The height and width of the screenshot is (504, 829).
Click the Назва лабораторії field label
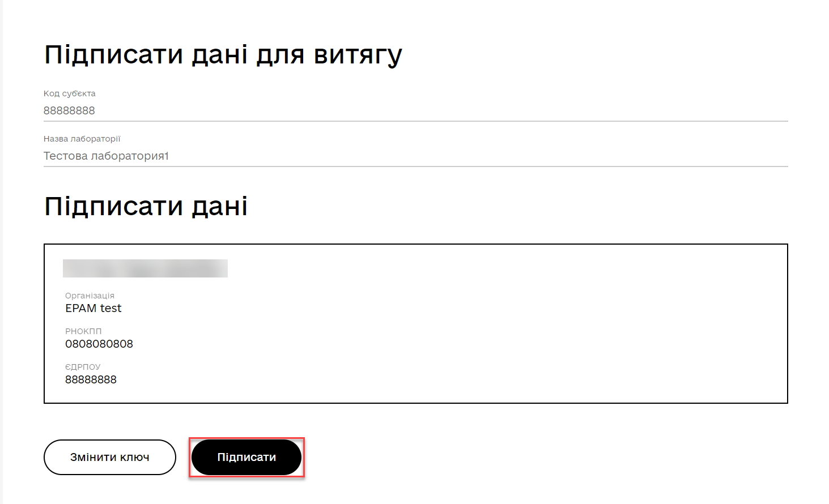(x=82, y=139)
